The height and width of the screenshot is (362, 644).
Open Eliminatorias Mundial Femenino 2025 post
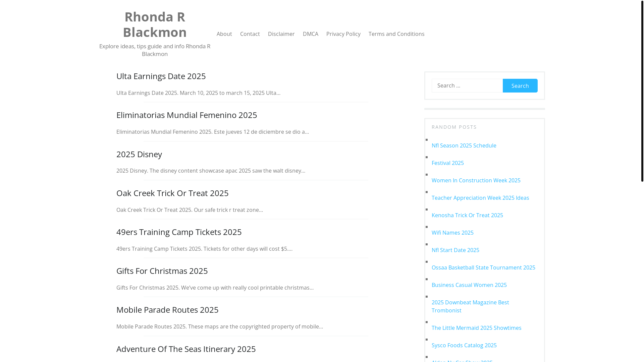click(x=187, y=115)
